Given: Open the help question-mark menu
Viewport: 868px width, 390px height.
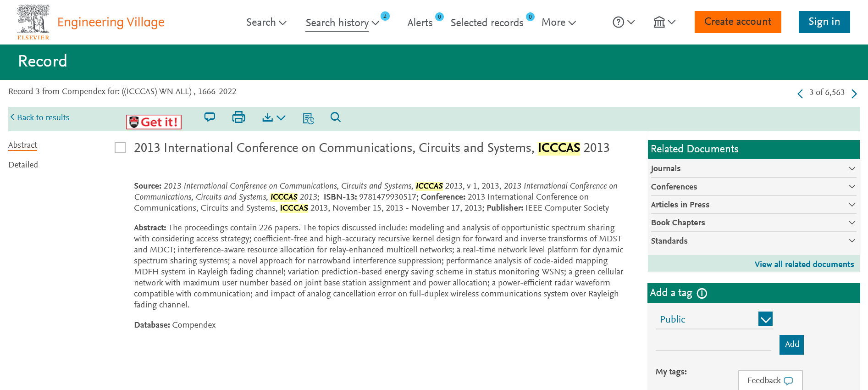Looking at the screenshot, I should coord(624,22).
